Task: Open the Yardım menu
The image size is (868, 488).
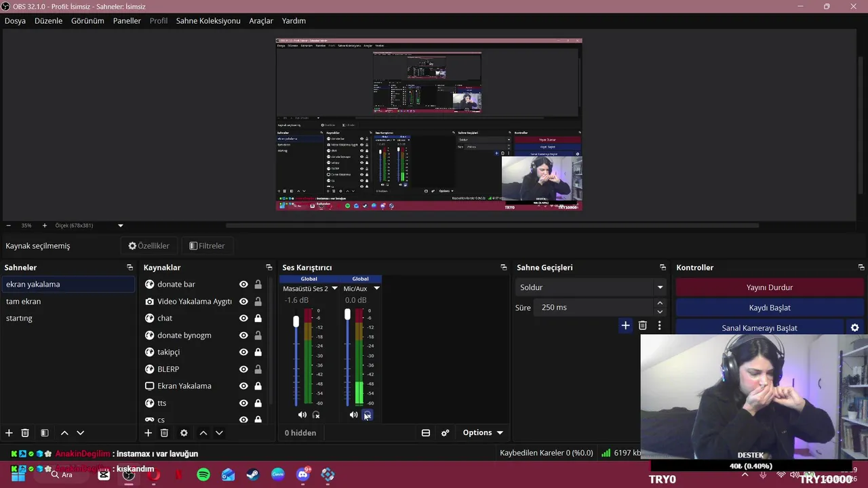Action: coord(294,21)
